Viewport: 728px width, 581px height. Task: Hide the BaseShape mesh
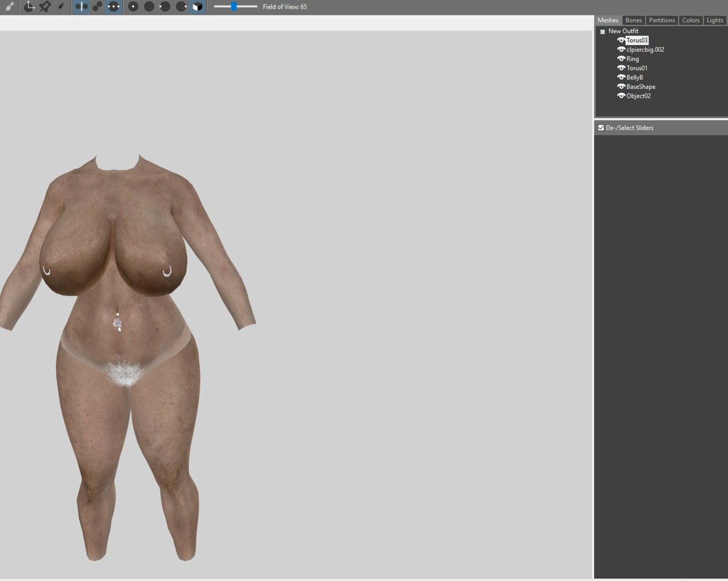621,87
